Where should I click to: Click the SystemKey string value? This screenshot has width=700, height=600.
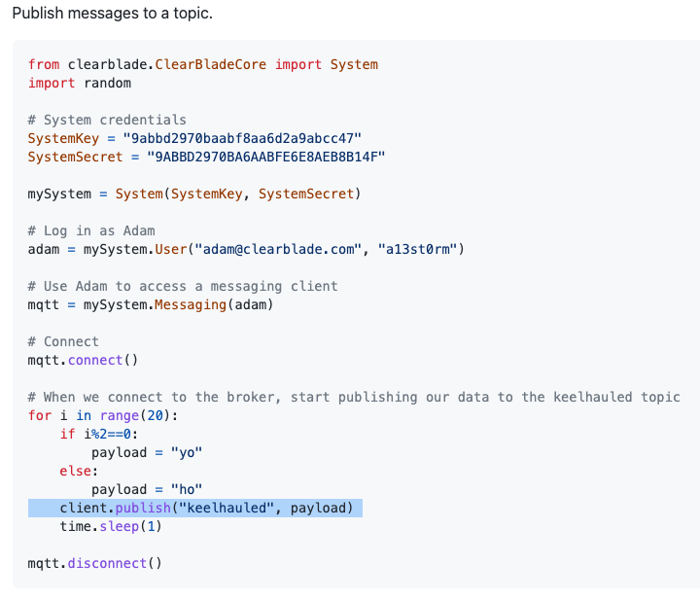point(242,138)
